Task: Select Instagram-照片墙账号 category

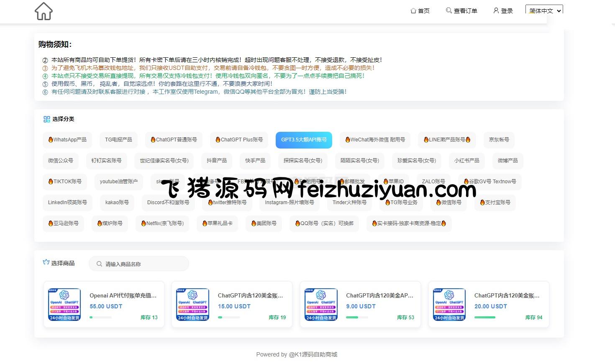Action: 290,203
